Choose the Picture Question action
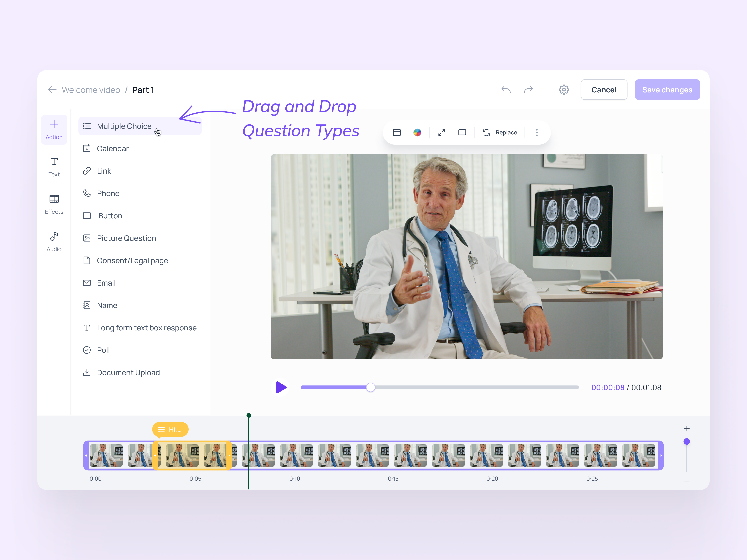Screen dimensions: 747x560 click(x=126, y=238)
